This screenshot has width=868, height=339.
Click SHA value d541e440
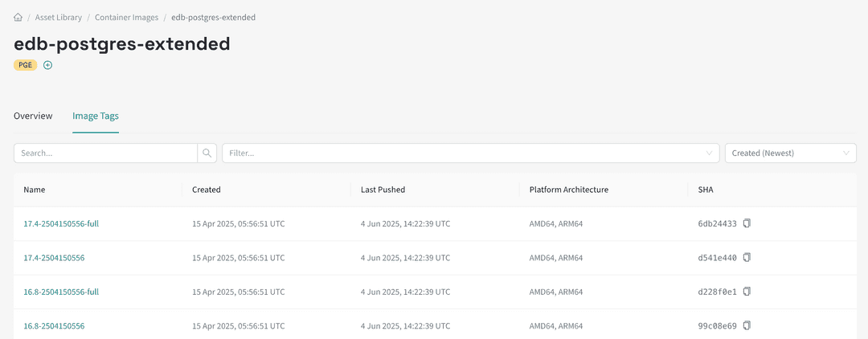point(718,258)
